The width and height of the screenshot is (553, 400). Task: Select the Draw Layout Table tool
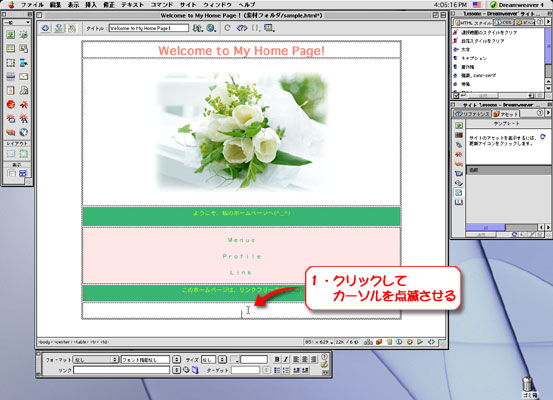coord(24,153)
